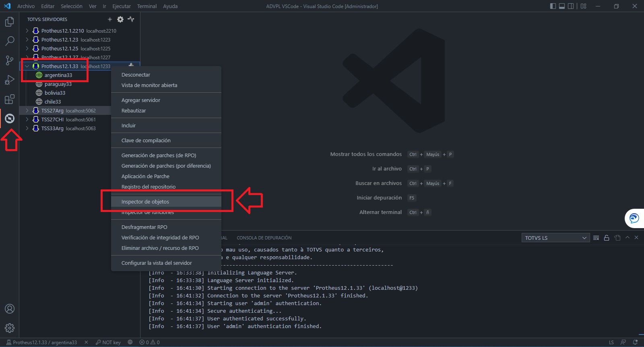This screenshot has width=644, height=347.
Task: Click the errors and warnings counter in the status bar
Action: (x=149, y=343)
